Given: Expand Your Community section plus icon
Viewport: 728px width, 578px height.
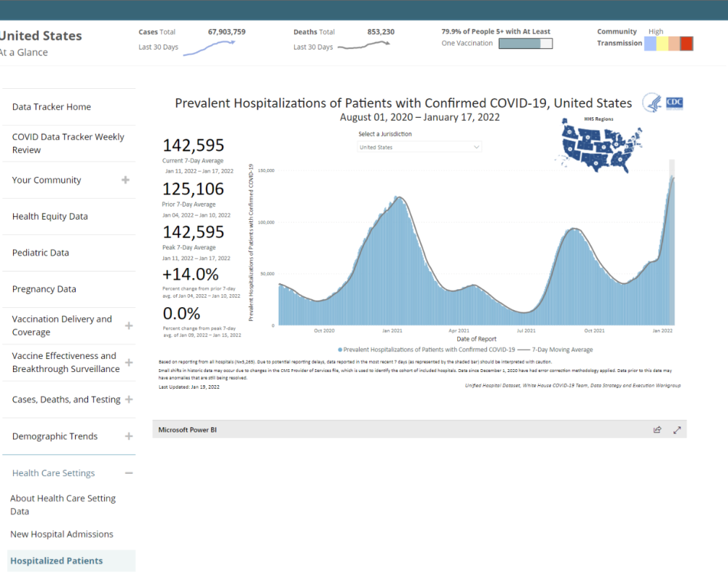Looking at the screenshot, I should (x=126, y=180).
